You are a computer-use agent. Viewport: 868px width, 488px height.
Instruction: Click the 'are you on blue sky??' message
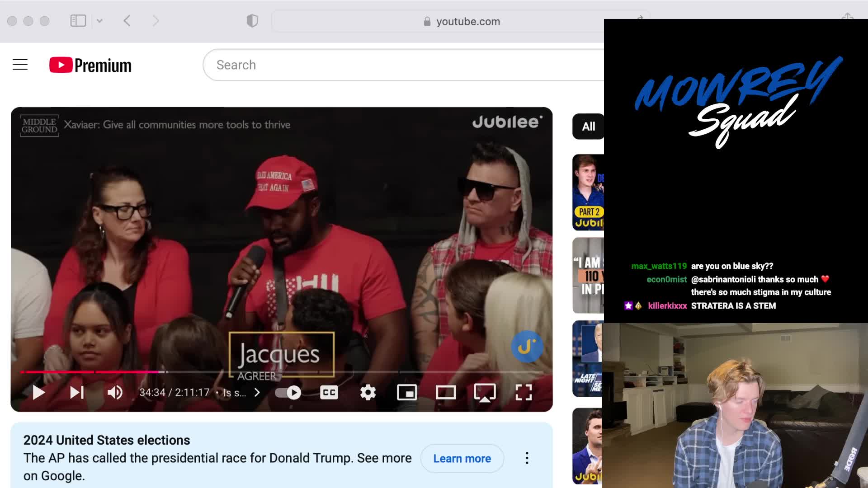732,266
